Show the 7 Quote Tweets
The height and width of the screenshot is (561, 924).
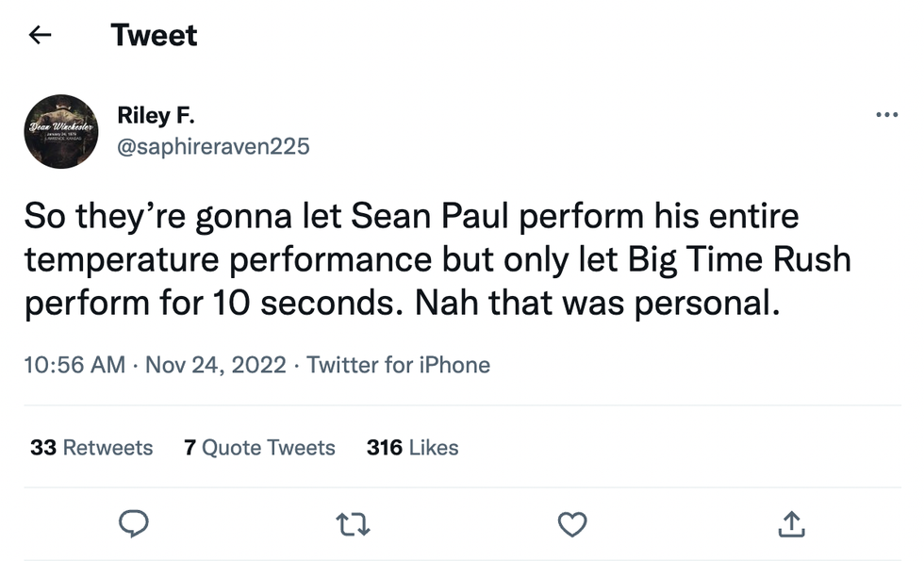(259, 447)
